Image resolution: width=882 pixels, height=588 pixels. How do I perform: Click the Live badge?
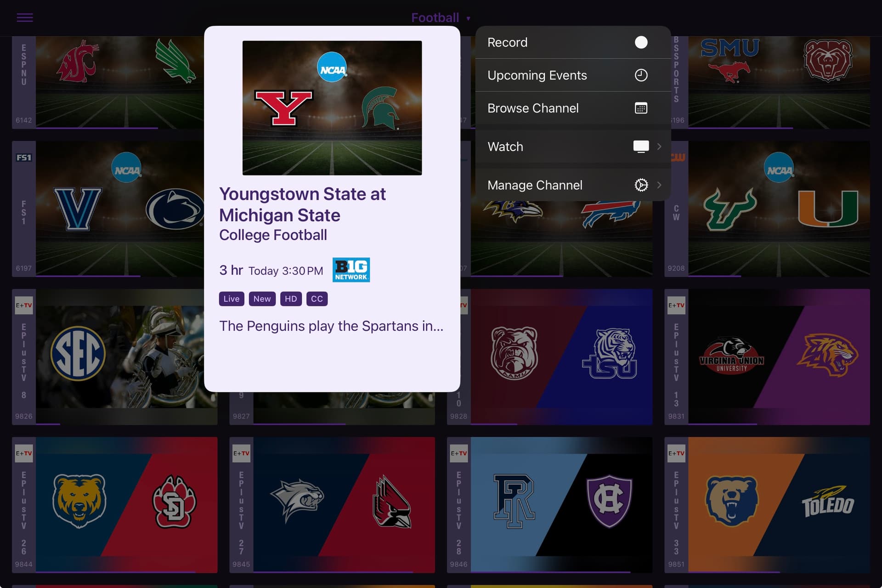tap(232, 299)
